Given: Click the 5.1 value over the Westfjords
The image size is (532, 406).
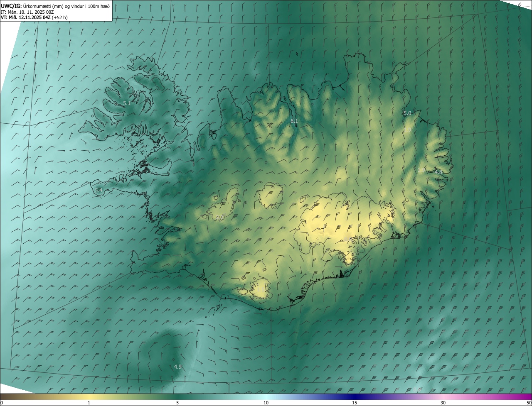Looking at the screenshot, I should pos(127,103).
